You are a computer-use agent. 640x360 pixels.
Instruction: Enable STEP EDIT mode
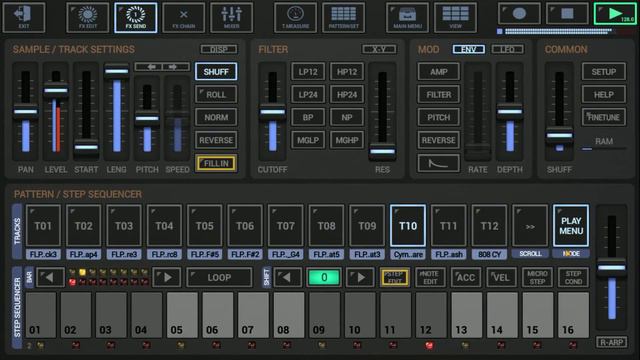tap(394, 278)
